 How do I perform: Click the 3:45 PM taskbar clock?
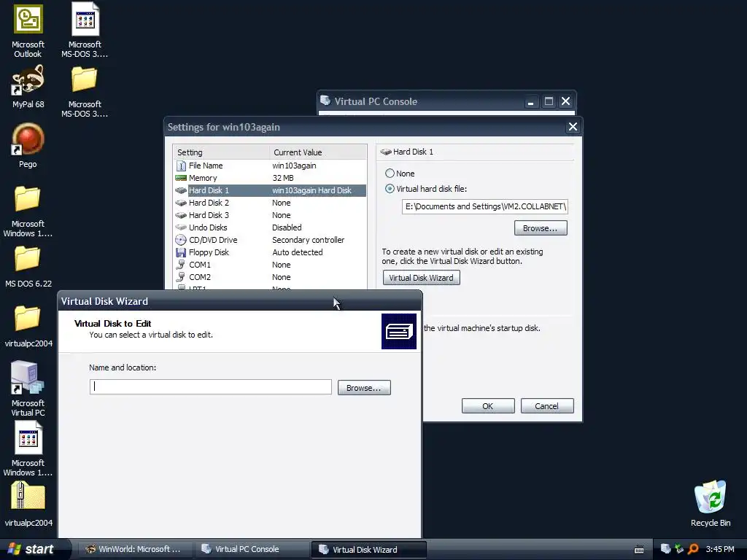[720, 549]
